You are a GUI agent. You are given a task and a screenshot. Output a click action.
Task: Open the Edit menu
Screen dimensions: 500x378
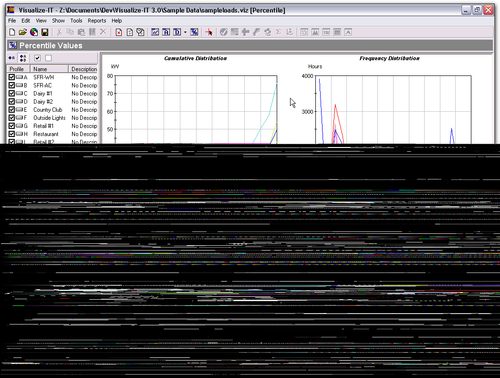26,21
